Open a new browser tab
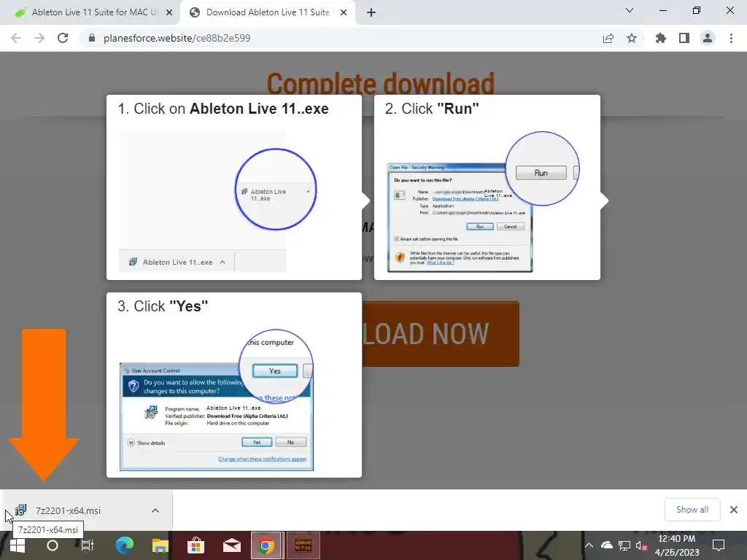Image resolution: width=747 pixels, height=560 pixels. 371,12
